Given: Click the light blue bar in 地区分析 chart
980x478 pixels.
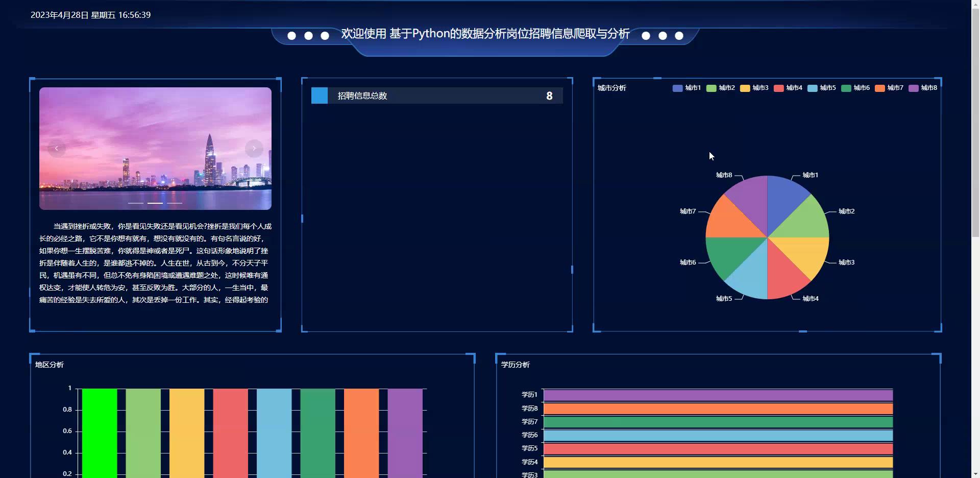Looking at the screenshot, I should click(x=274, y=433).
